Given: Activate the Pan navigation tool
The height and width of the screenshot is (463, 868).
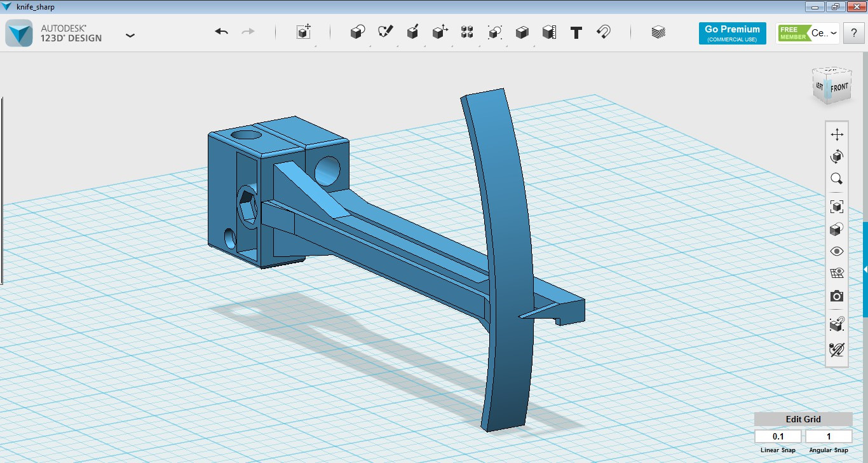Looking at the screenshot, I should click(837, 134).
